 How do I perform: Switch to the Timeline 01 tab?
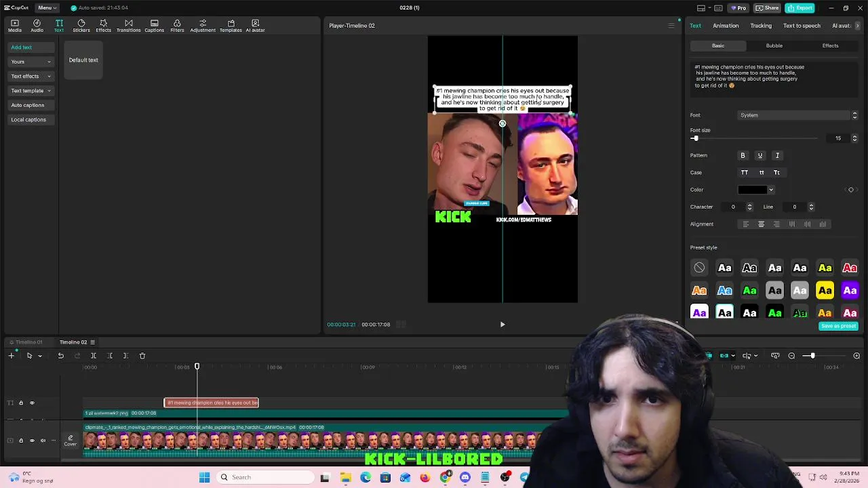26,342
